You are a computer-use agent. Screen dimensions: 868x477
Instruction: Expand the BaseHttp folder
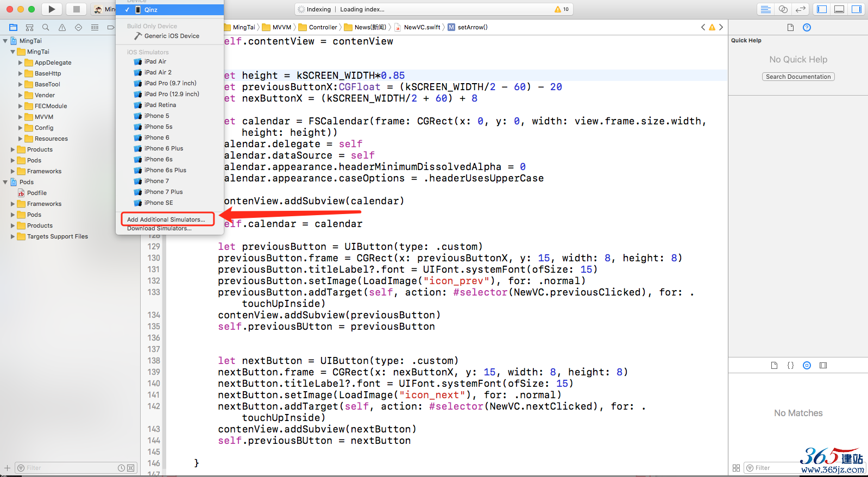20,73
